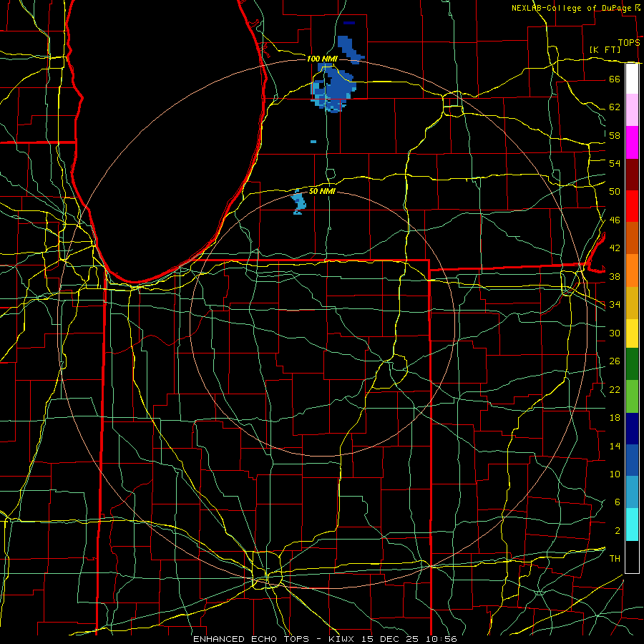Click the [K FT] units label
The image size is (644, 644).
(x=605, y=50)
